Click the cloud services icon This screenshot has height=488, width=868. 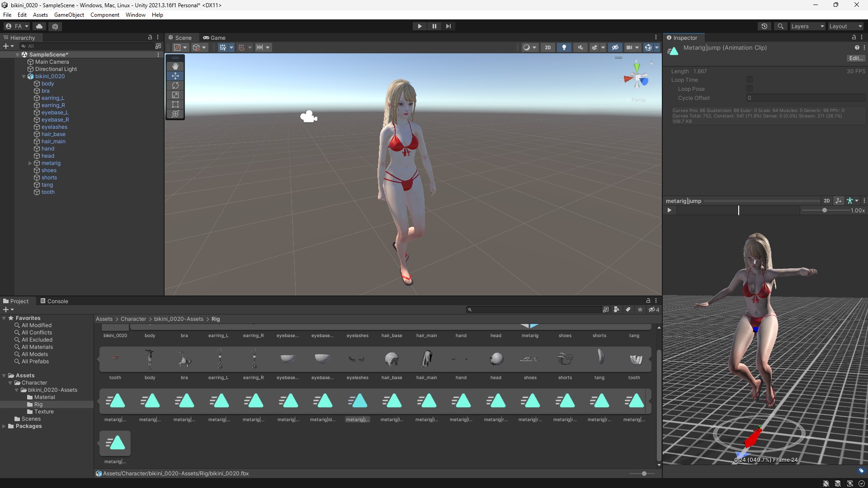(39, 26)
